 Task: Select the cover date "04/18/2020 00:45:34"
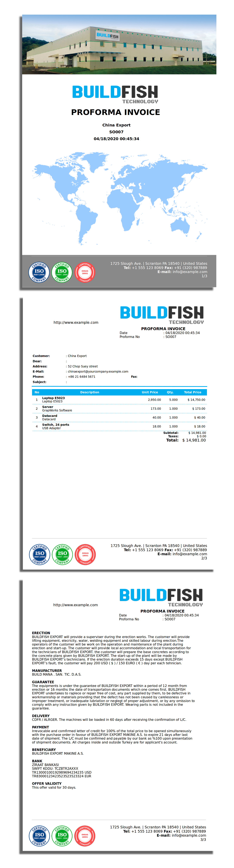tap(116, 139)
